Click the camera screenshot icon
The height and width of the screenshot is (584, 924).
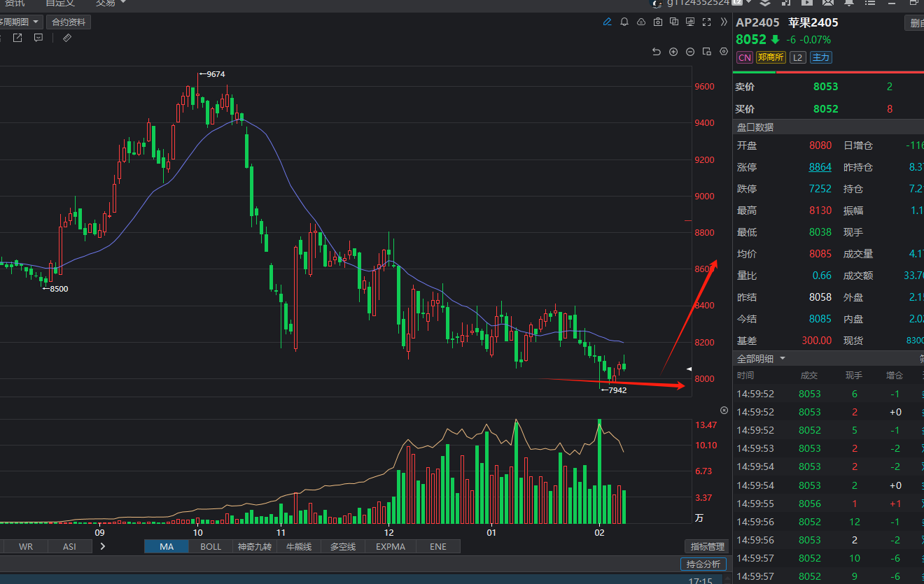657,22
